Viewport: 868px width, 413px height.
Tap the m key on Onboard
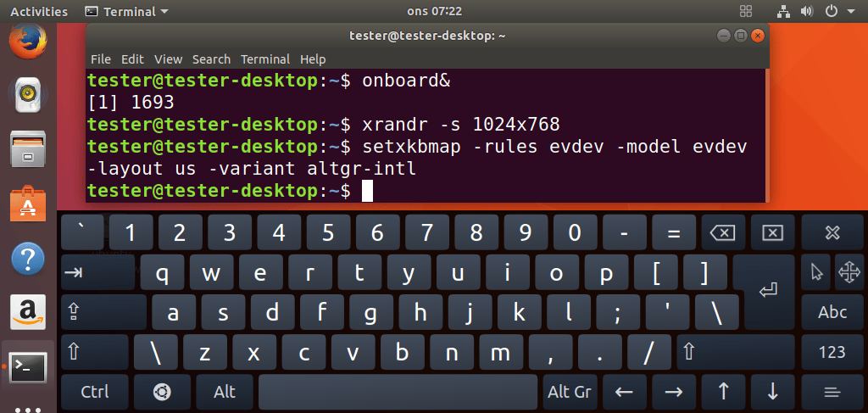[x=500, y=352]
